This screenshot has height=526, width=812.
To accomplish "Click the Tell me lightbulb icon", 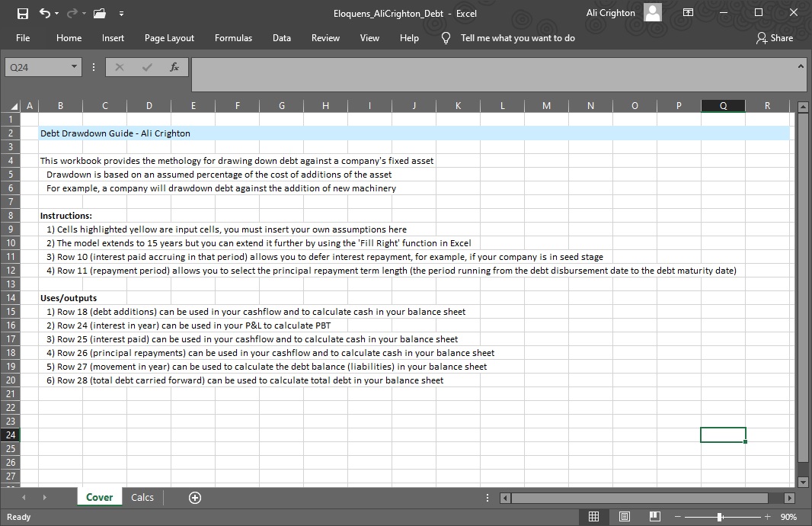I will (446, 38).
